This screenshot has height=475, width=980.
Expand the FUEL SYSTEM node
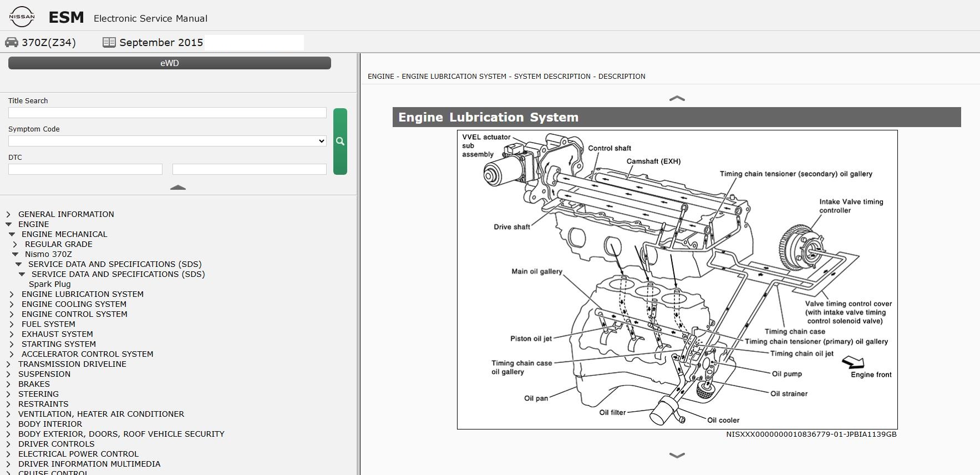[12, 324]
